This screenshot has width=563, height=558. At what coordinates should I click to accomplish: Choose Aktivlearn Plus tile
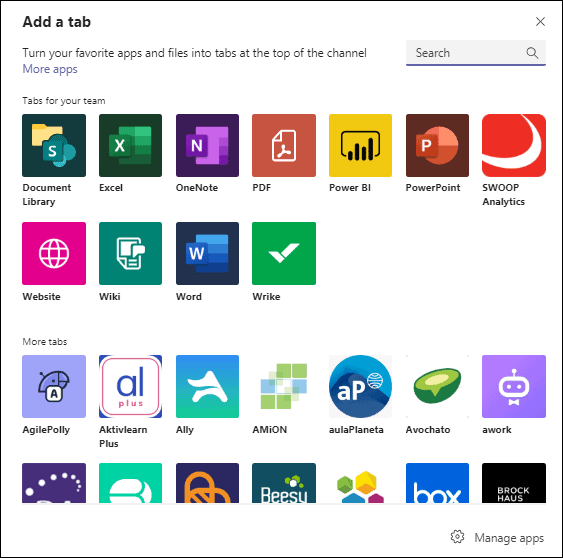tap(130, 386)
